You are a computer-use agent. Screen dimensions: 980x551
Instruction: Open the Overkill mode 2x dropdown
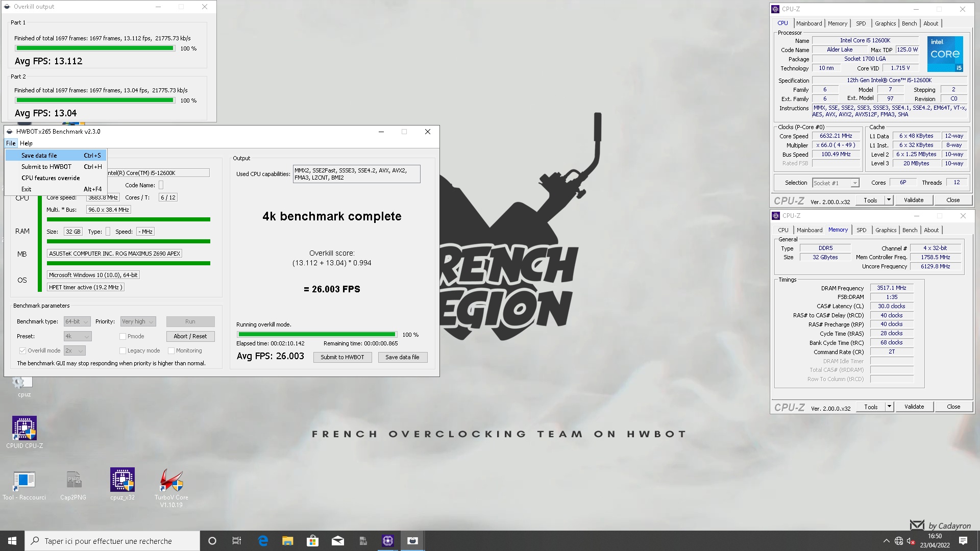click(x=75, y=350)
